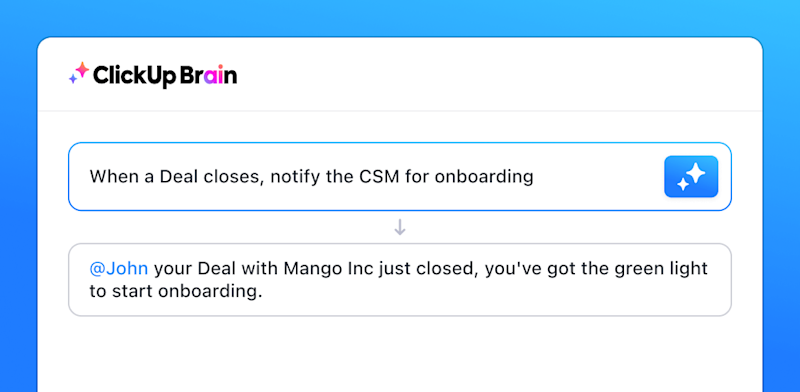Viewport: 800px width, 392px height.
Task: Click the word 'Brain' in the header
Action: [x=209, y=75]
